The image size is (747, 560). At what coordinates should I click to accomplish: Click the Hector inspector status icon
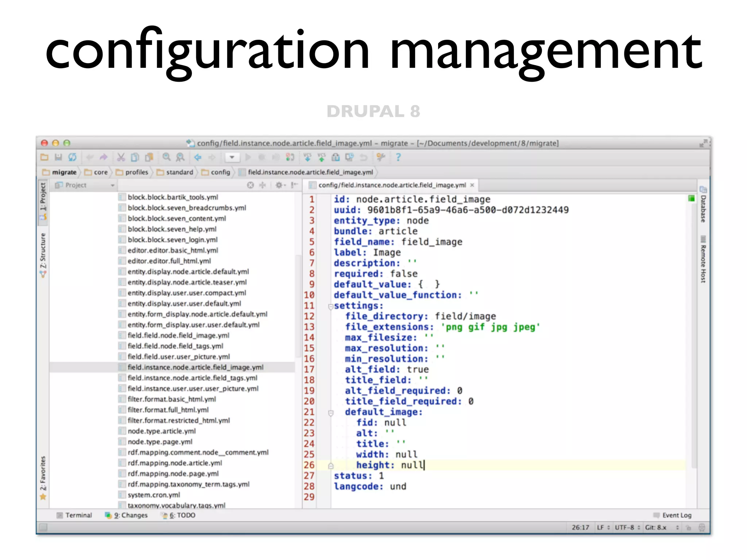[701, 528]
